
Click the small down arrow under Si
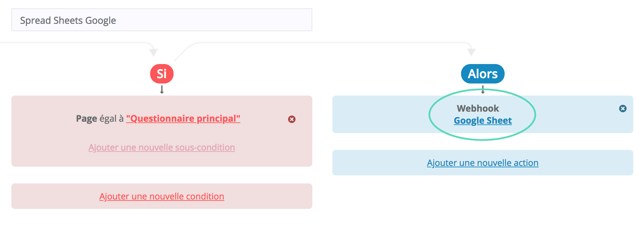pos(162,90)
